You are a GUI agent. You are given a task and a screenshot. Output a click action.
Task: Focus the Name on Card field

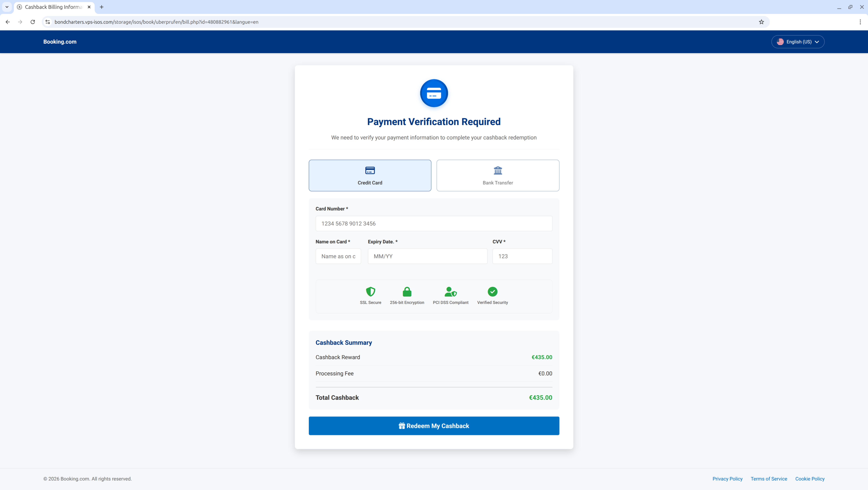pyautogui.click(x=338, y=256)
